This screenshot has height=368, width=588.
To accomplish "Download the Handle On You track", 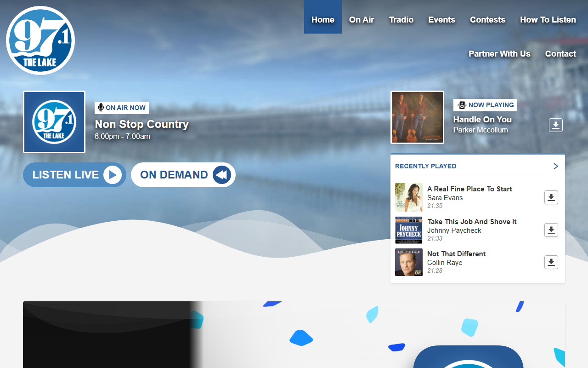I will point(556,125).
